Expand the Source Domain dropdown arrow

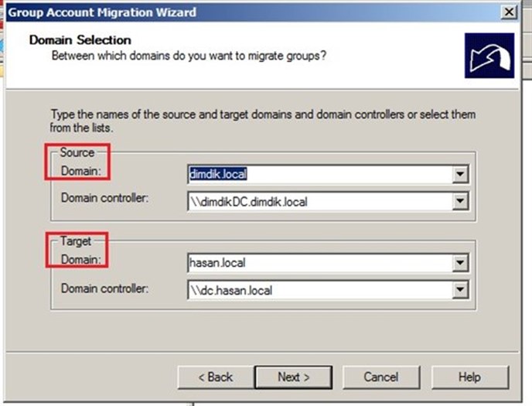[x=460, y=174]
